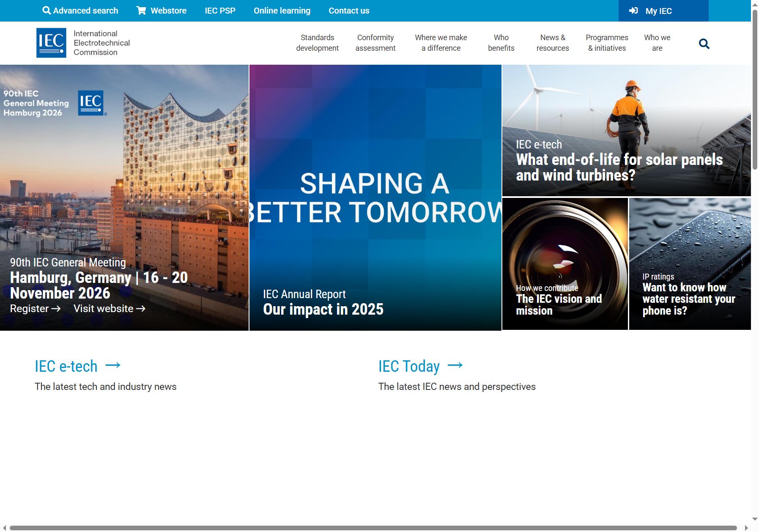Click the Webstore link text
759x532 pixels.
coord(168,11)
